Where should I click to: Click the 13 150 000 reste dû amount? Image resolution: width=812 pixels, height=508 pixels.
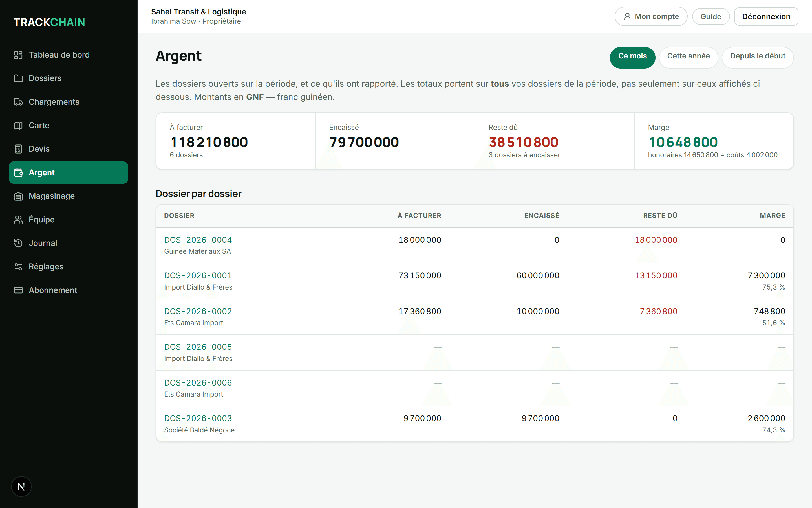tap(656, 275)
